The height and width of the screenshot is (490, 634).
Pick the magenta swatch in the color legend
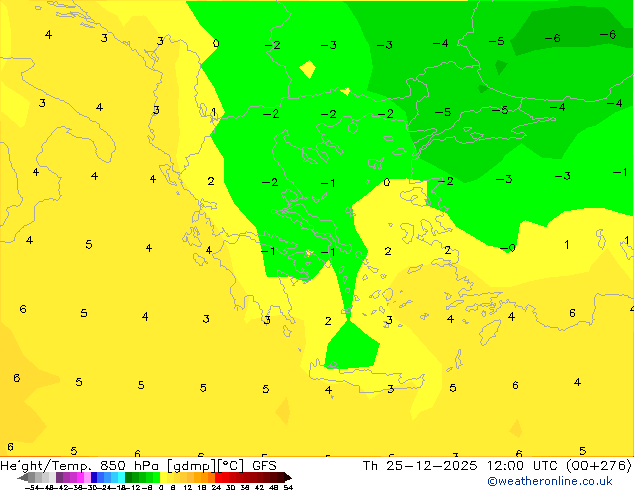(80, 477)
